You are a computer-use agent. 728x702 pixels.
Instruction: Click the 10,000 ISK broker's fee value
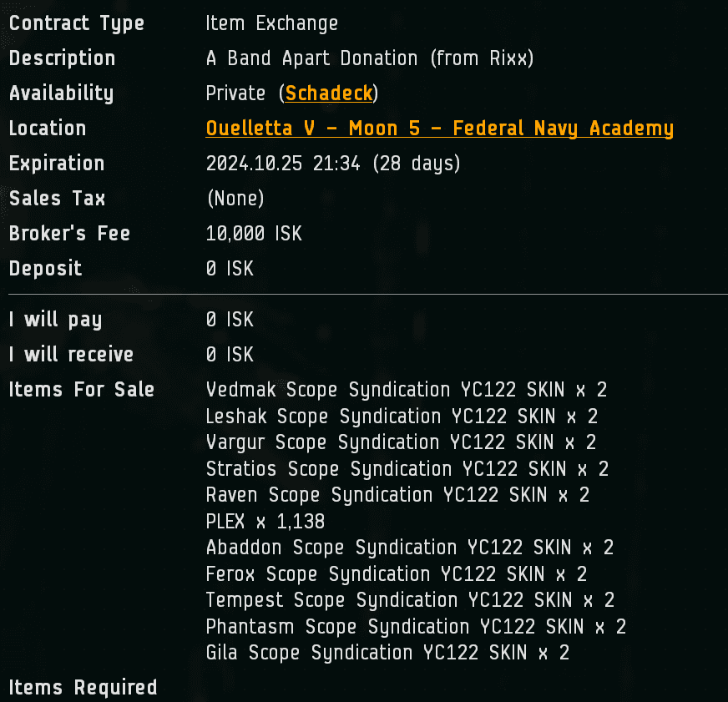pos(254,234)
